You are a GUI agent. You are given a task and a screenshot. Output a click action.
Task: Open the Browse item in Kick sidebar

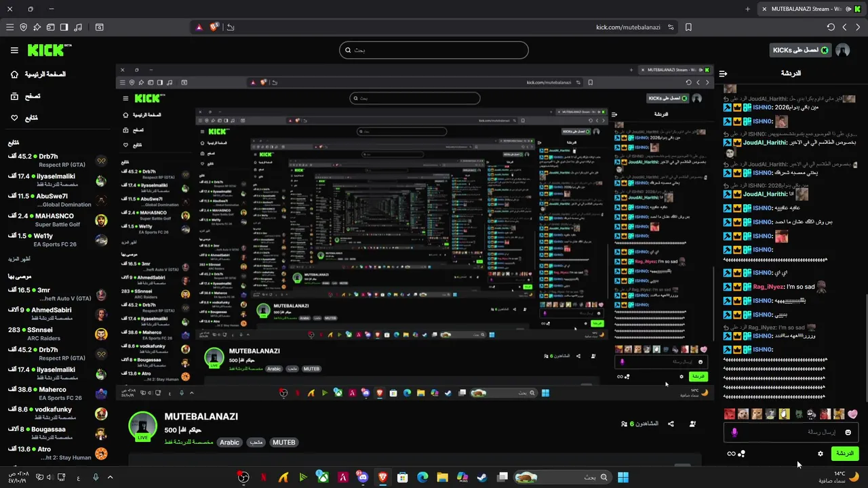[x=26, y=96]
